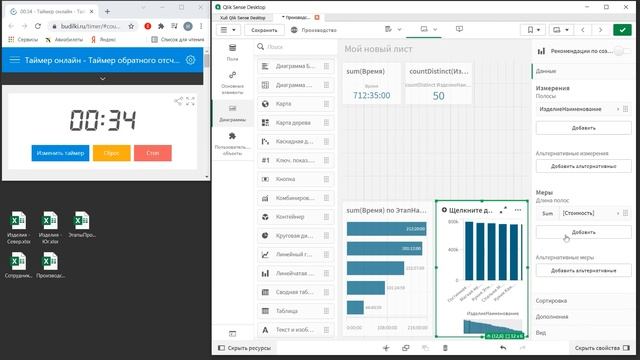This screenshot has width=640, height=360.
Task: Open the sheet view toolbar menu
Action: click(x=429, y=29)
